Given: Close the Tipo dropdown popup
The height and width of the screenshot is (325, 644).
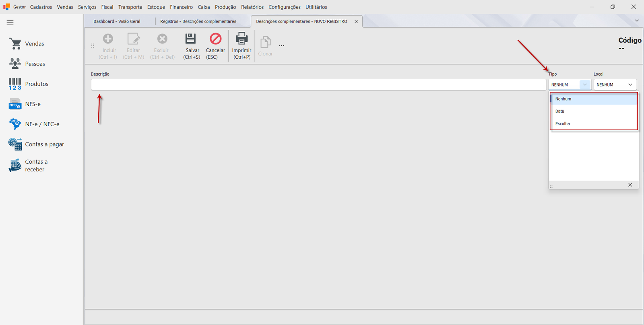Looking at the screenshot, I should coord(630,185).
